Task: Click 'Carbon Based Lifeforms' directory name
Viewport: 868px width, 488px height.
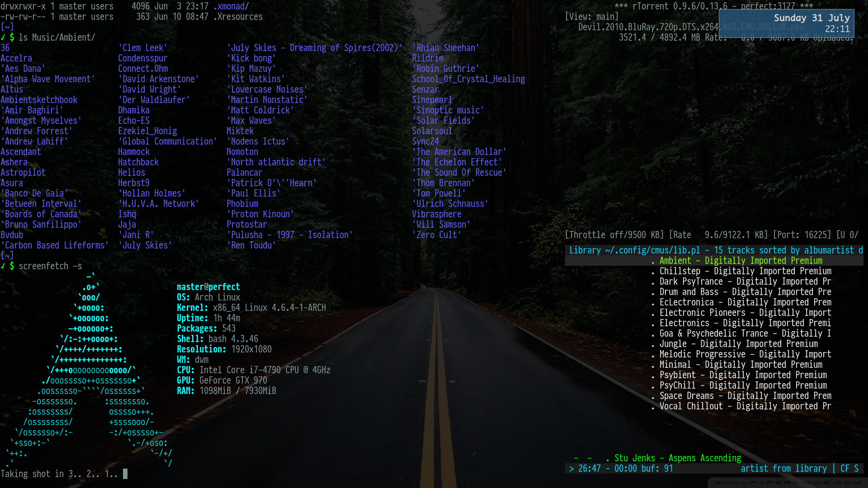Action: point(54,245)
